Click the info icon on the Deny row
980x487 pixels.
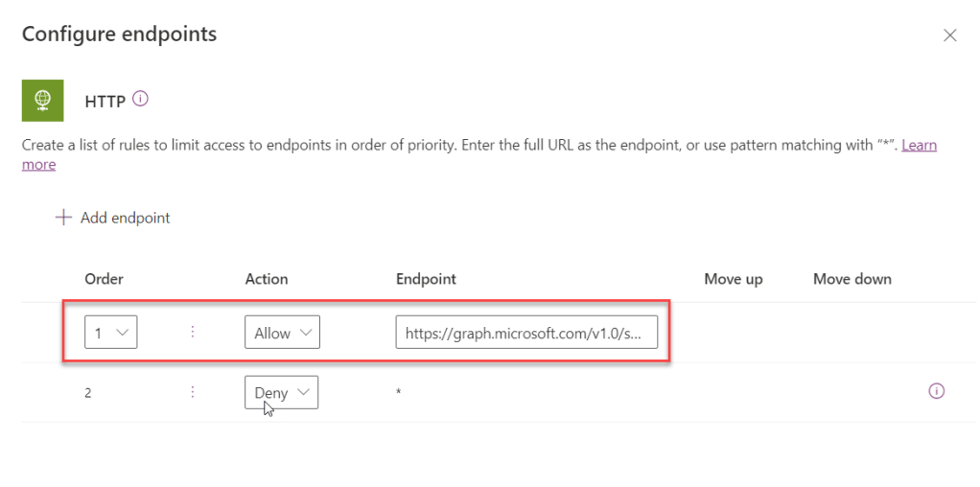[937, 391]
